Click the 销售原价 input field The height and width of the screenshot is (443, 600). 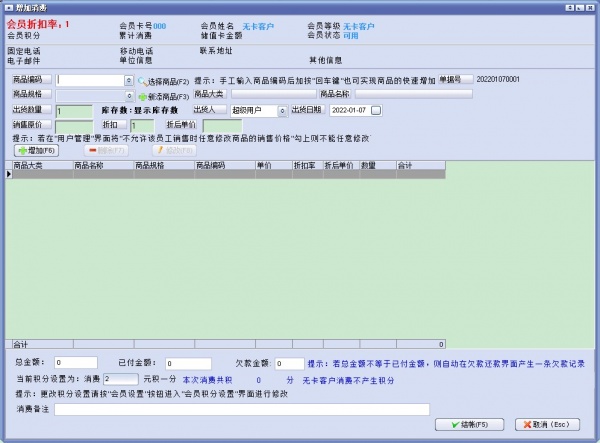[74, 126]
